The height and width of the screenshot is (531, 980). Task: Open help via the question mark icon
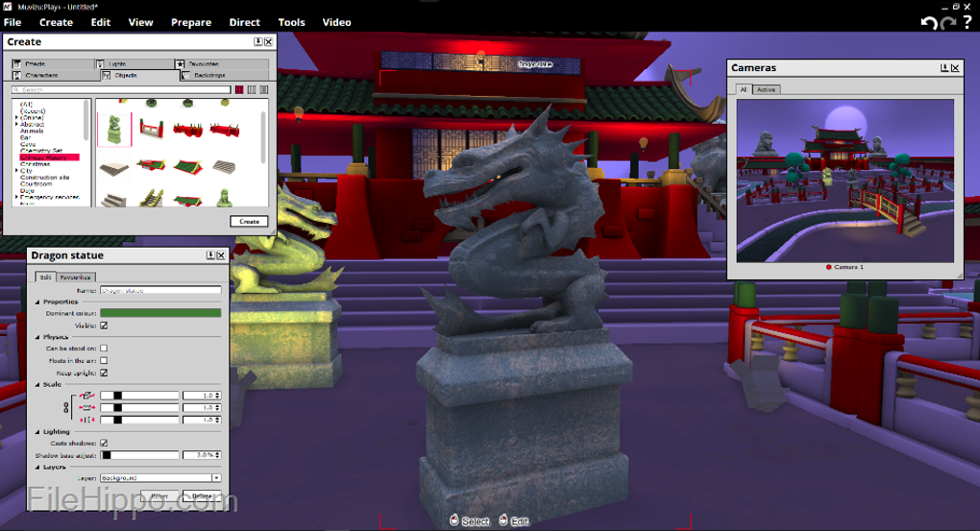pos(968,22)
